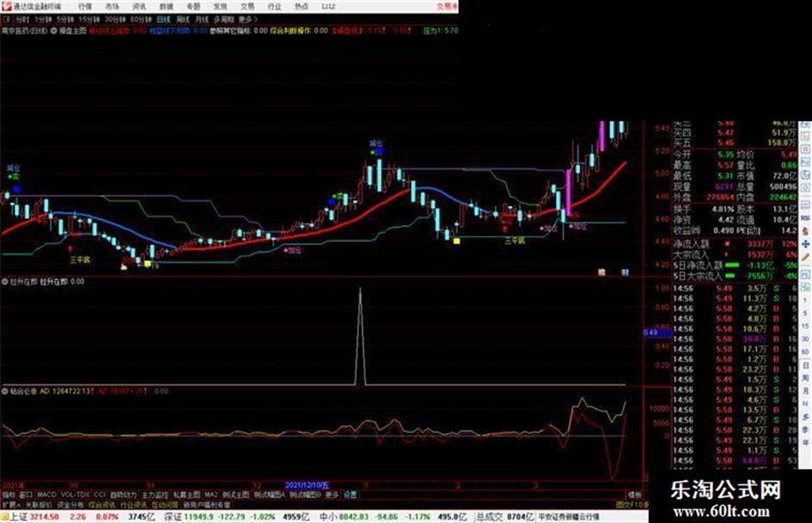This screenshot has height=523, width=812.
Task: Click the 季 period shortcut in right sidebar
Action: (x=805, y=429)
